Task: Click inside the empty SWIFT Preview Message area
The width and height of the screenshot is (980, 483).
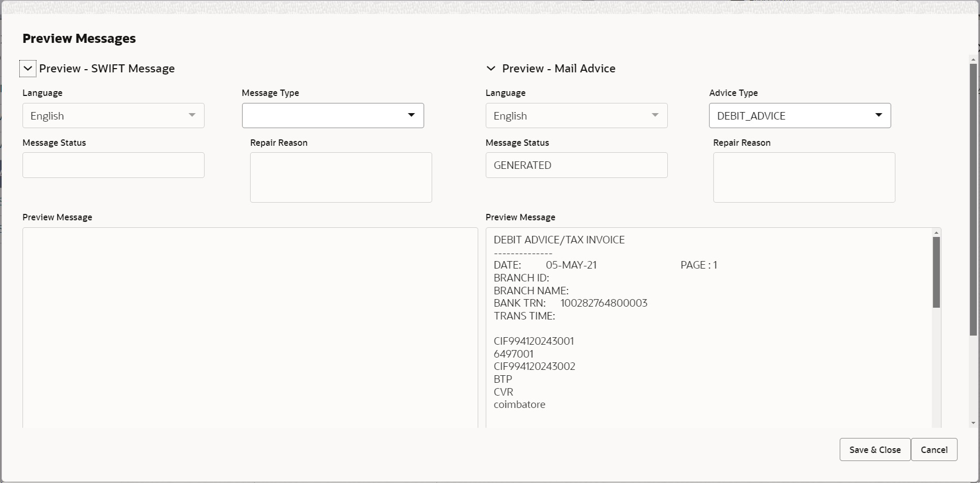Action: pyautogui.click(x=250, y=327)
